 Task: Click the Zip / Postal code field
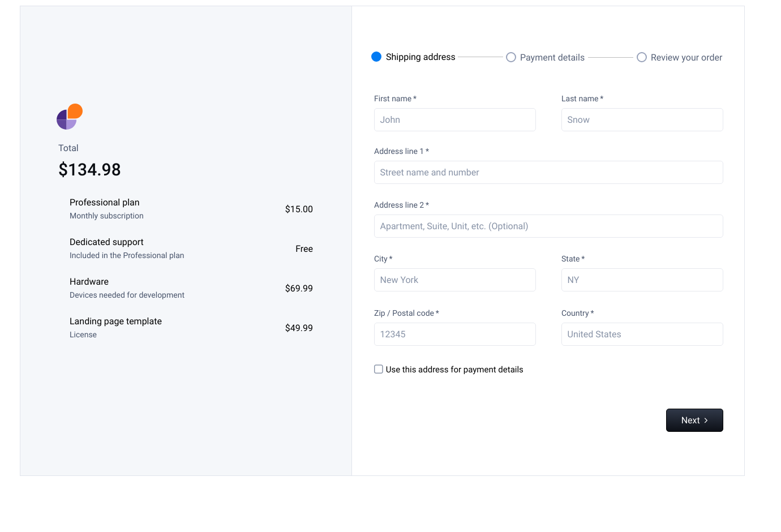pos(455,334)
